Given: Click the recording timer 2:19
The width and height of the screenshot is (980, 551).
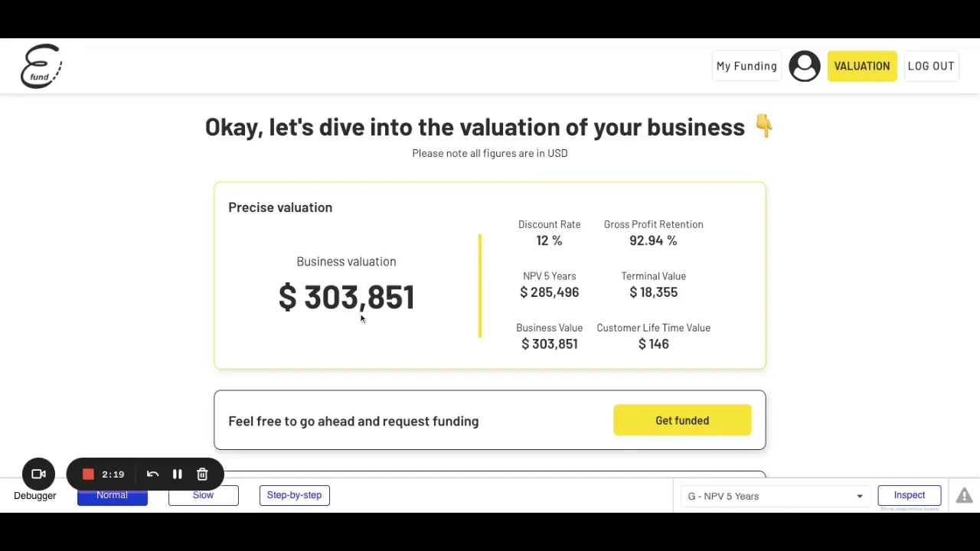Looking at the screenshot, I should pyautogui.click(x=113, y=474).
